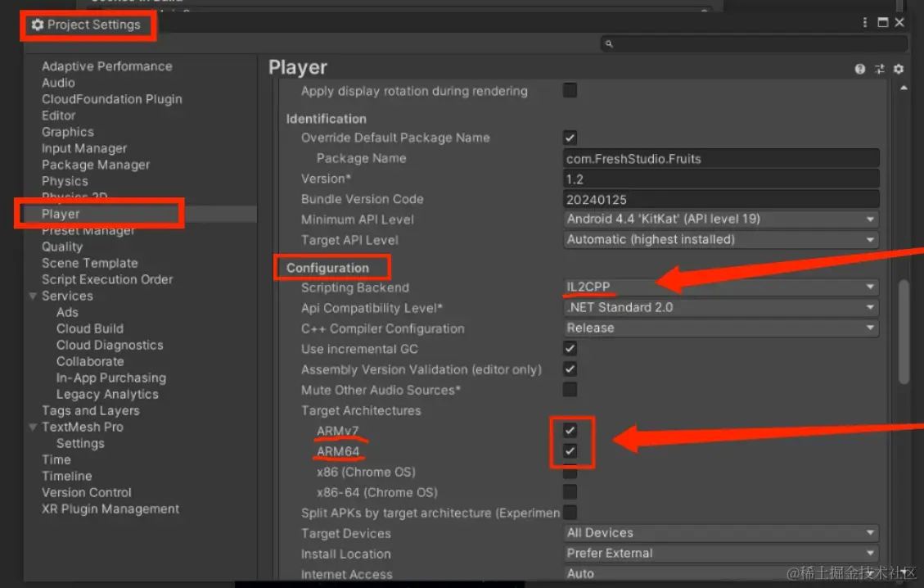Open Script Execution Order settings
Screen dimensions: 924x588
(x=106, y=279)
